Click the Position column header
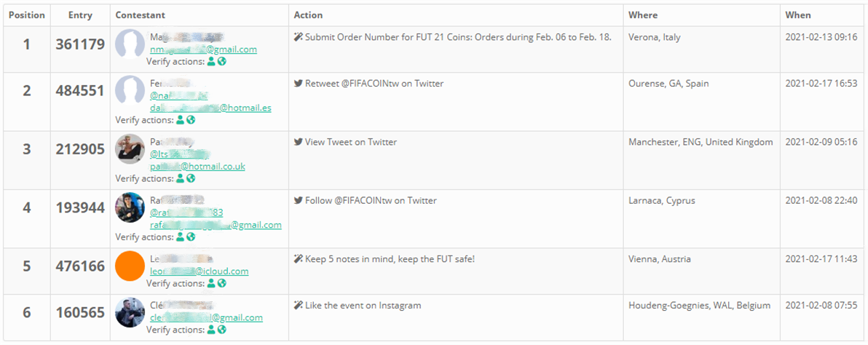The width and height of the screenshot is (868, 345). [x=27, y=15]
